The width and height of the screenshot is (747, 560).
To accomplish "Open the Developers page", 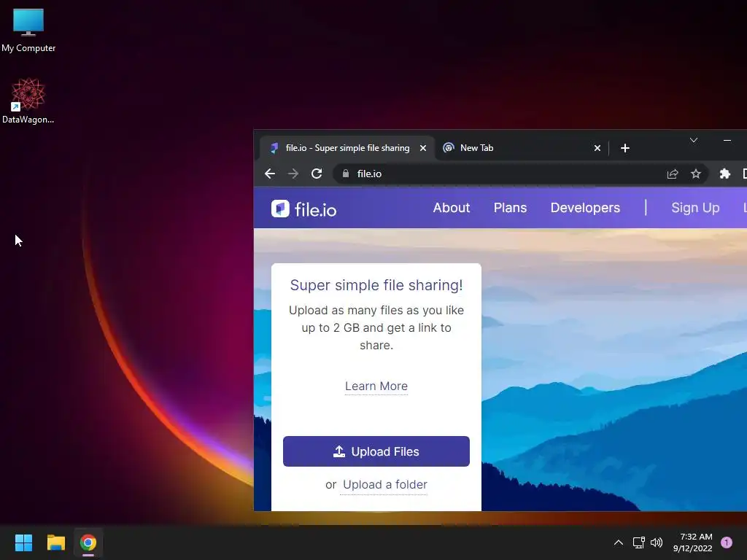I will pos(585,208).
